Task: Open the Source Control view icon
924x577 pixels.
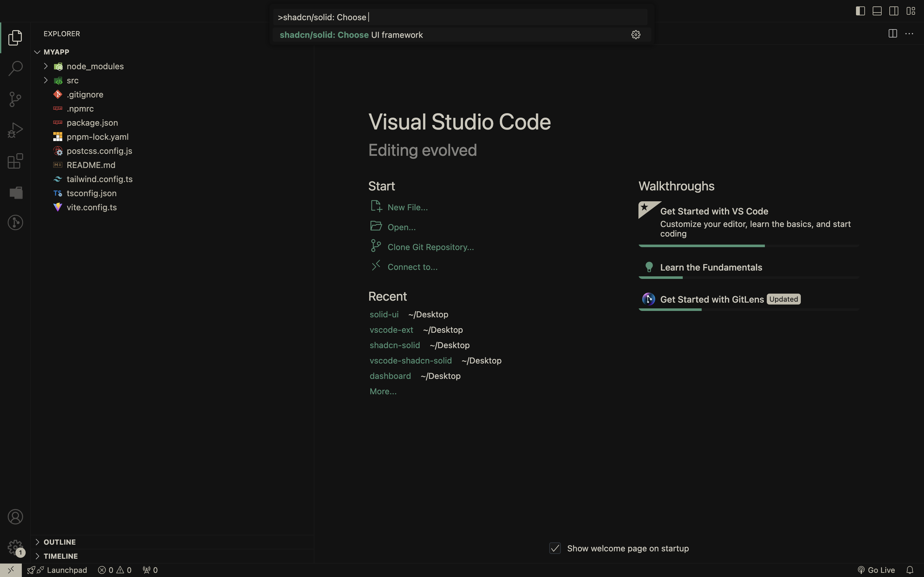Action: point(15,99)
